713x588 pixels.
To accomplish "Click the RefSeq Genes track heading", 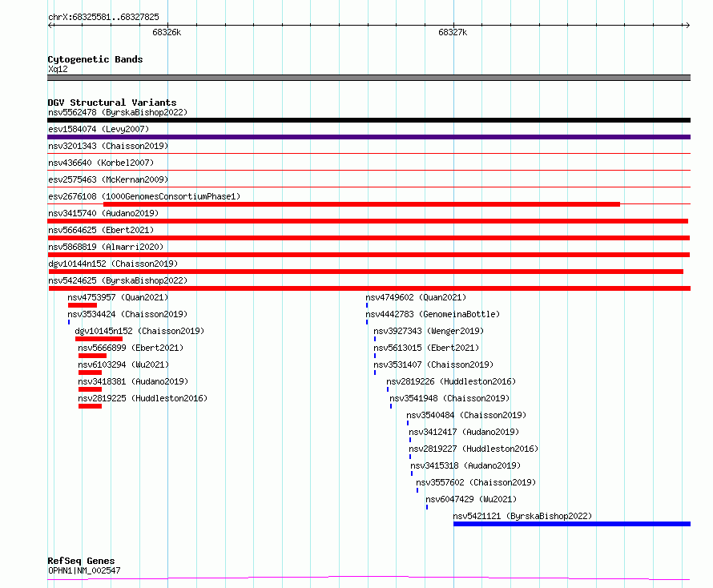I will click(x=82, y=561).
